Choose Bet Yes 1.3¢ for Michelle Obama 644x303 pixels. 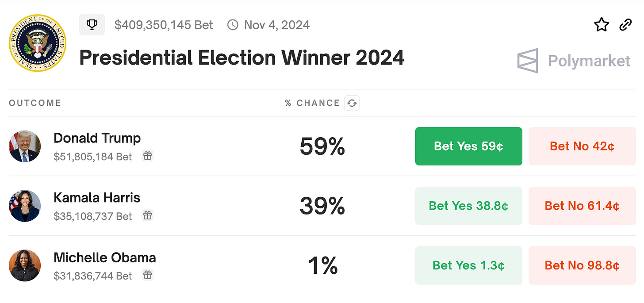point(468,265)
